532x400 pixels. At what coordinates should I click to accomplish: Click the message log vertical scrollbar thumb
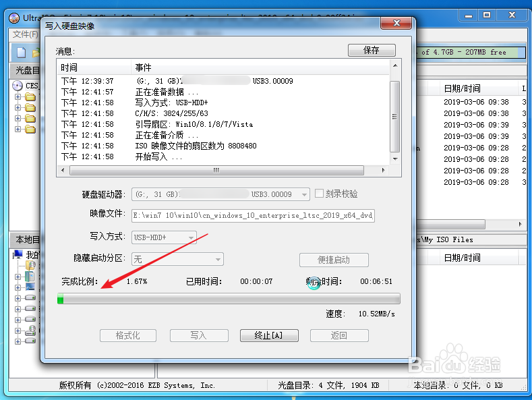click(394, 117)
